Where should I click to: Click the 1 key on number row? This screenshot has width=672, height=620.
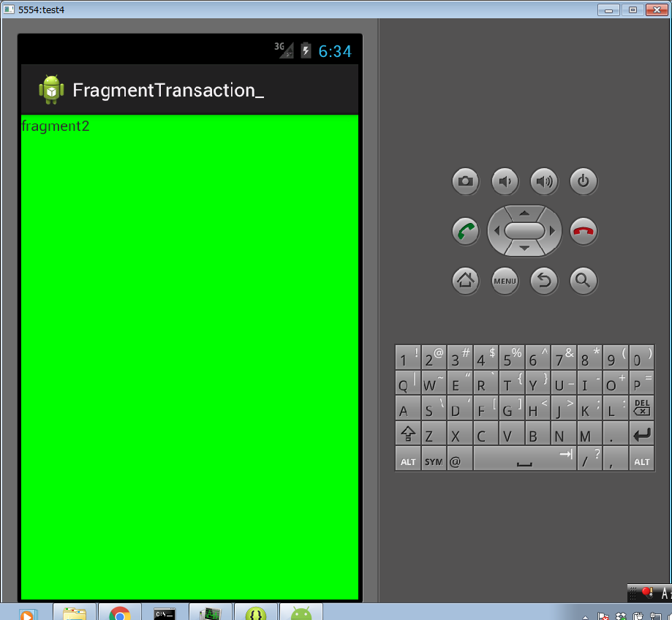407,357
